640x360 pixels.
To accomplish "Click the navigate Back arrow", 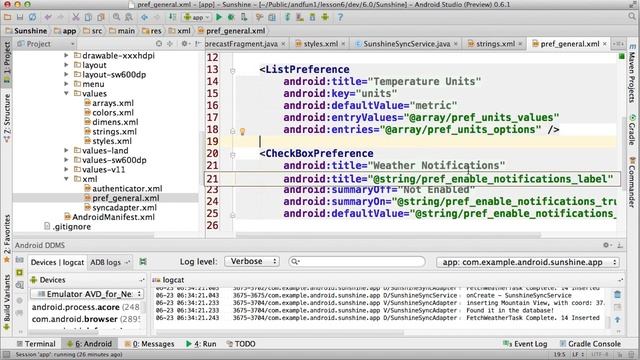I will pyautogui.click(x=144, y=17).
